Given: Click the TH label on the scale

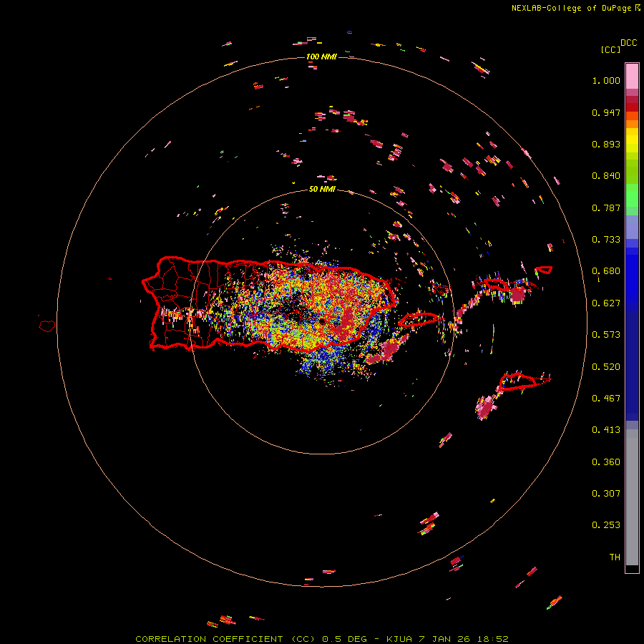Looking at the screenshot, I should point(615,557).
